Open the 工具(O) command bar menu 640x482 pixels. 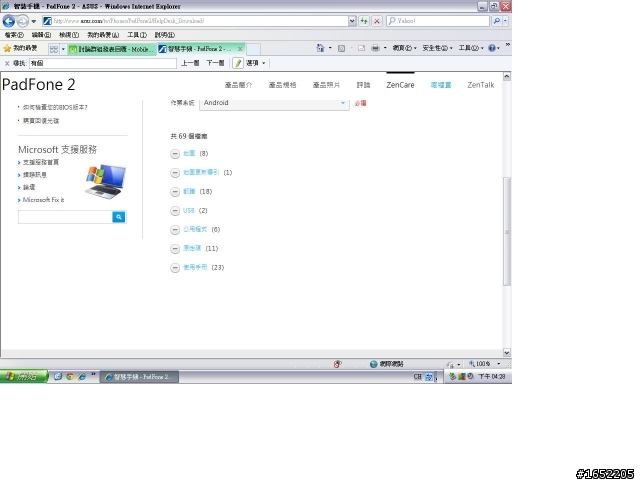(x=471, y=48)
